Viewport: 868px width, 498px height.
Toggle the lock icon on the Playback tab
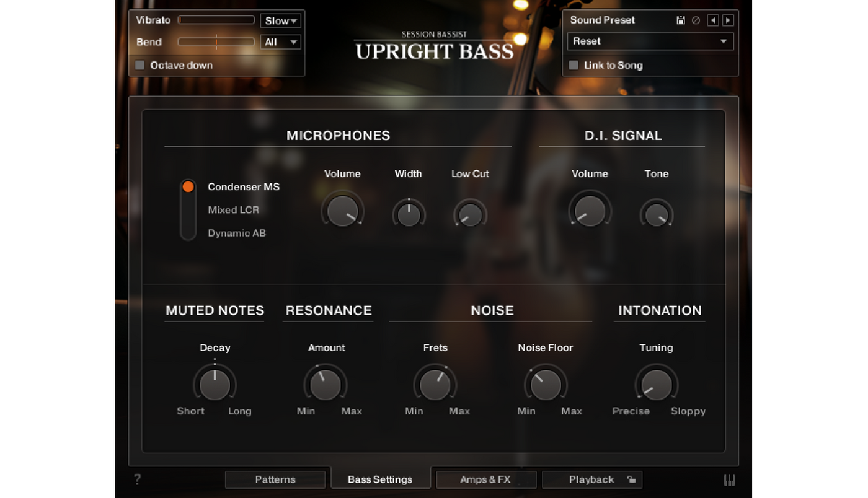point(631,479)
